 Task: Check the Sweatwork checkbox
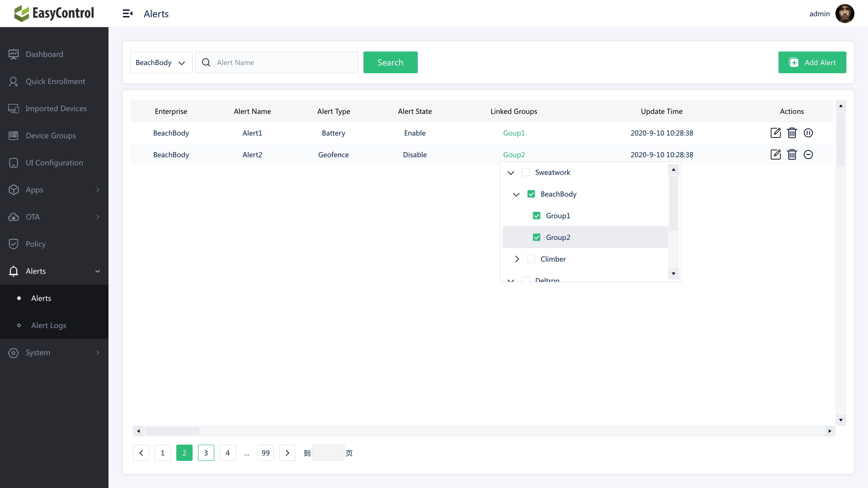click(526, 172)
